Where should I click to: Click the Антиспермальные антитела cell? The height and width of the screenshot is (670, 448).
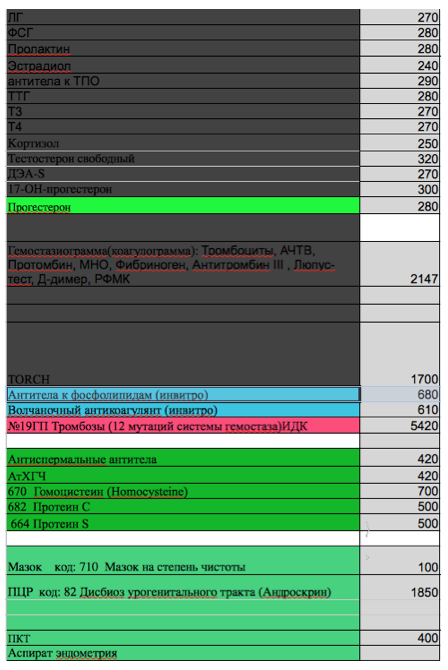pyautogui.click(x=183, y=458)
